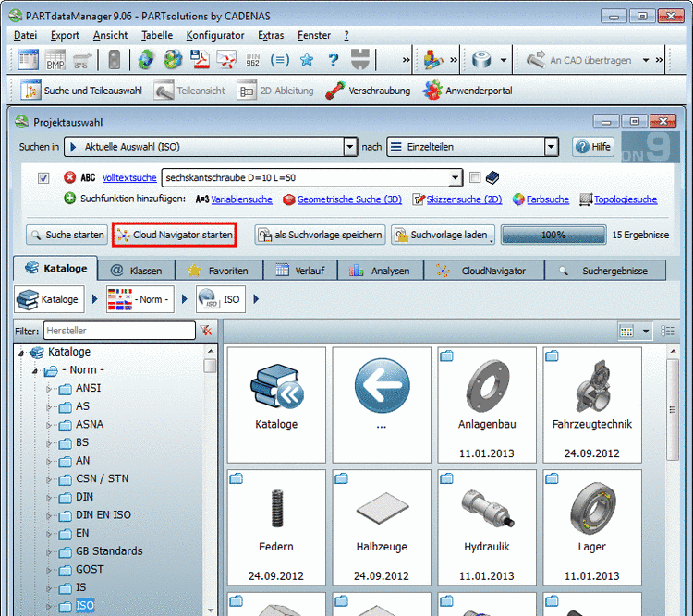The image size is (693, 616).
Task: Open the search text history dropdown
Action: click(456, 177)
